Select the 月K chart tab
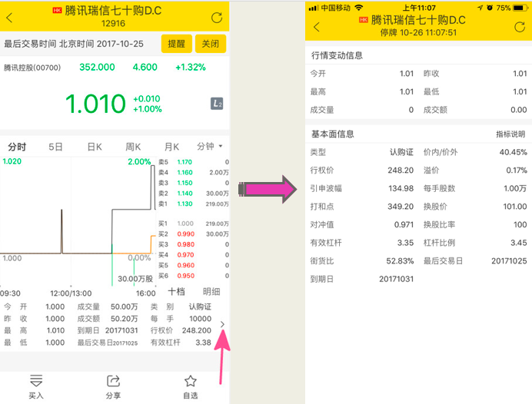532x404 pixels. click(171, 147)
